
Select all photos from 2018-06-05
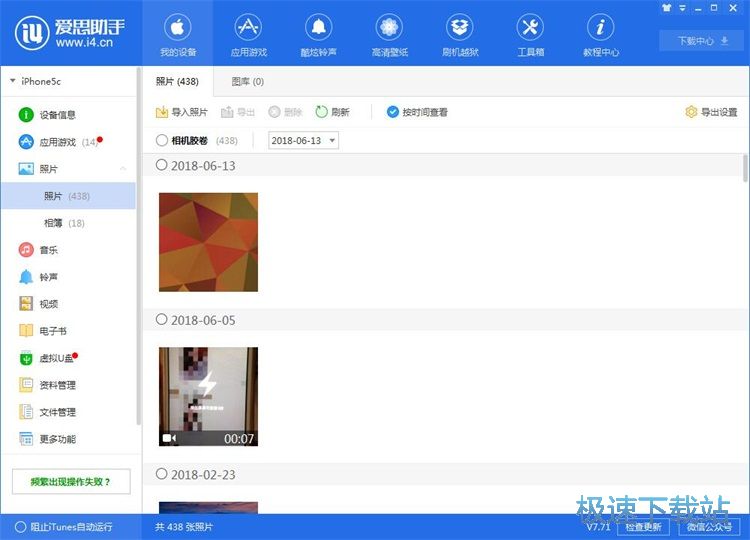pos(162,319)
